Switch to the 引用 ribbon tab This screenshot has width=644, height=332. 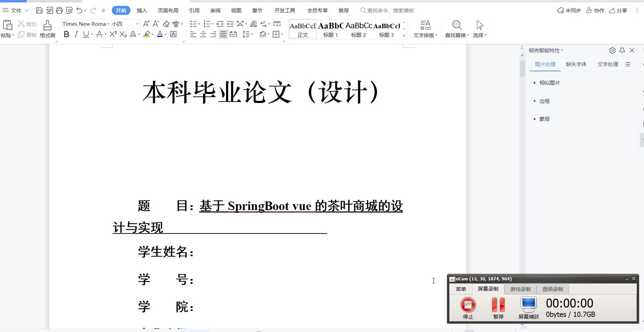[x=194, y=10]
